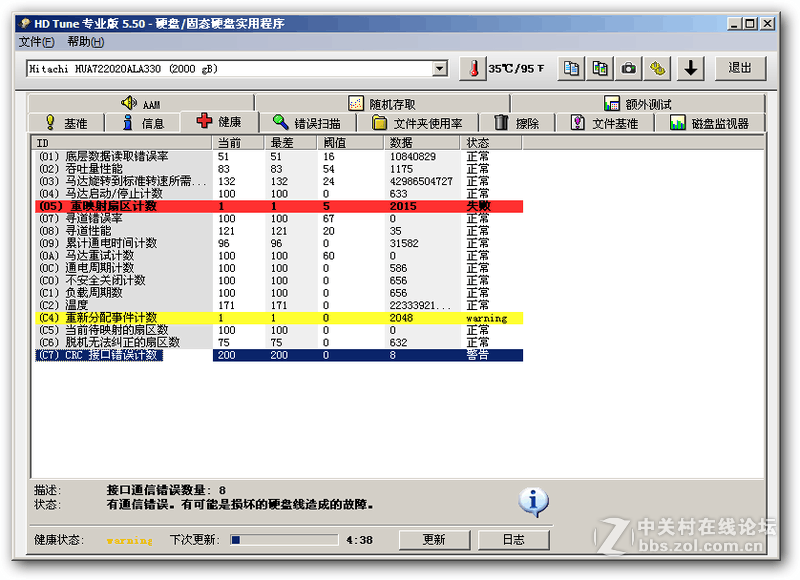Open the 帮助(H) menu
800x580 pixels.
[86, 42]
